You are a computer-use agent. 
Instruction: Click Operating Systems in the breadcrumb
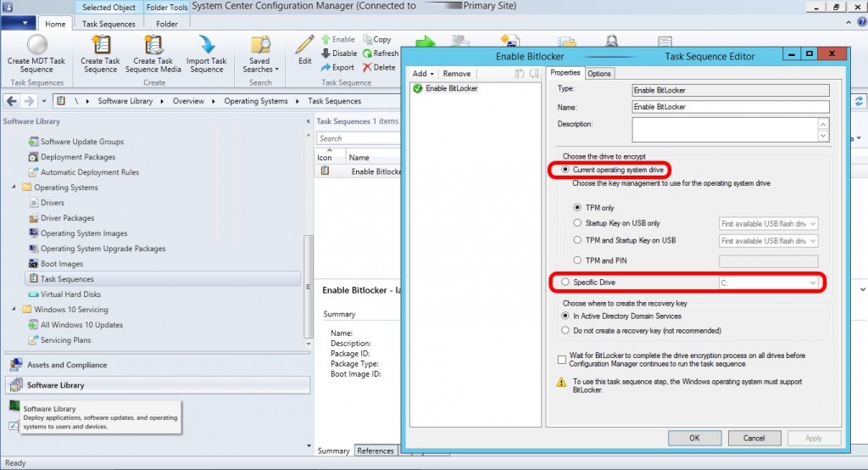(x=256, y=101)
